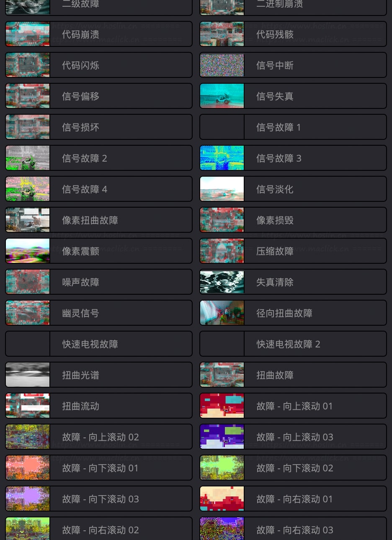Click the 信号损坏 text label
This screenshot has width=392, height=540.
(80, 127)
